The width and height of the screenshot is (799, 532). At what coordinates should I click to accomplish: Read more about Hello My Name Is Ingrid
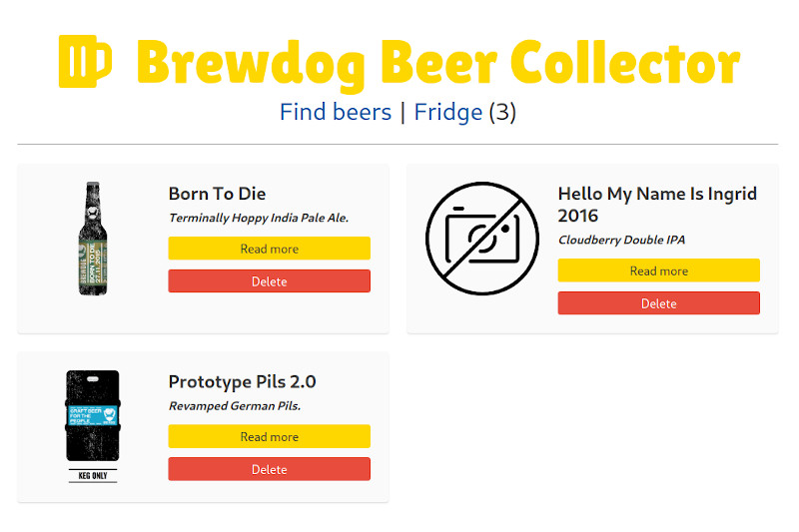coord(658,270)
